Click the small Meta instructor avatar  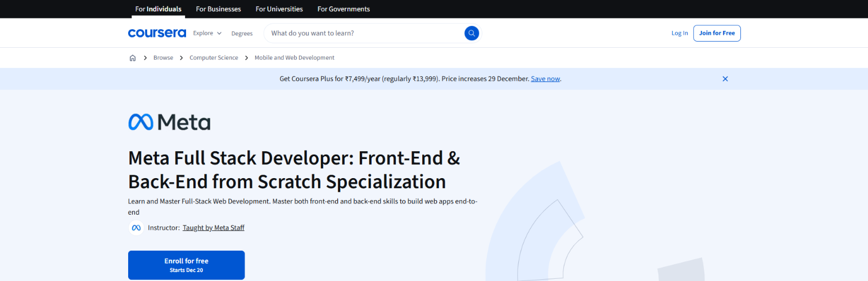tap(135, 228)
